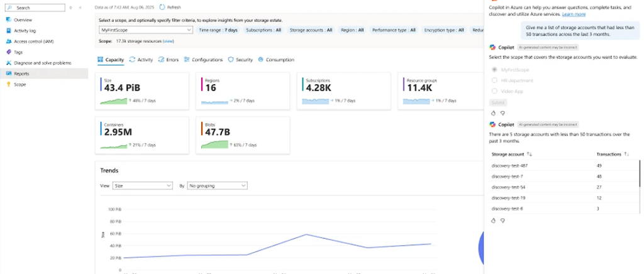Click the Reports icon in sidebar
This screenshot has height=274, width=644.
[x=9, y=74]
